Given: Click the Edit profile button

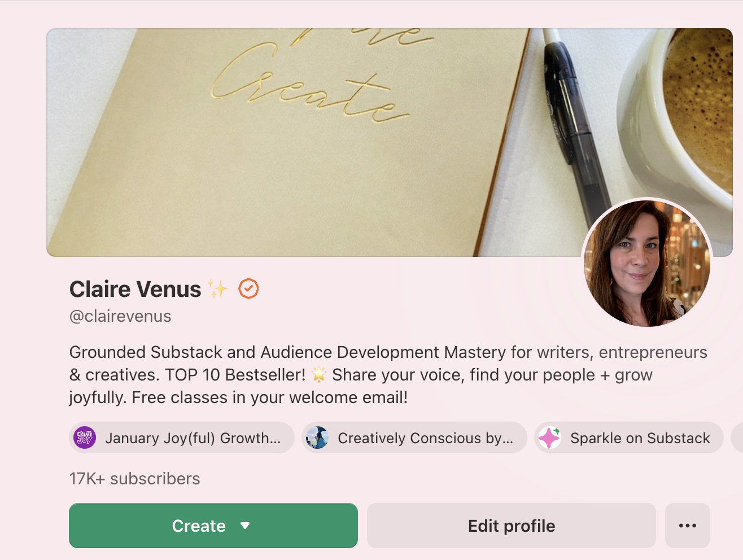Looking at the screenshot, I should 511,526.
